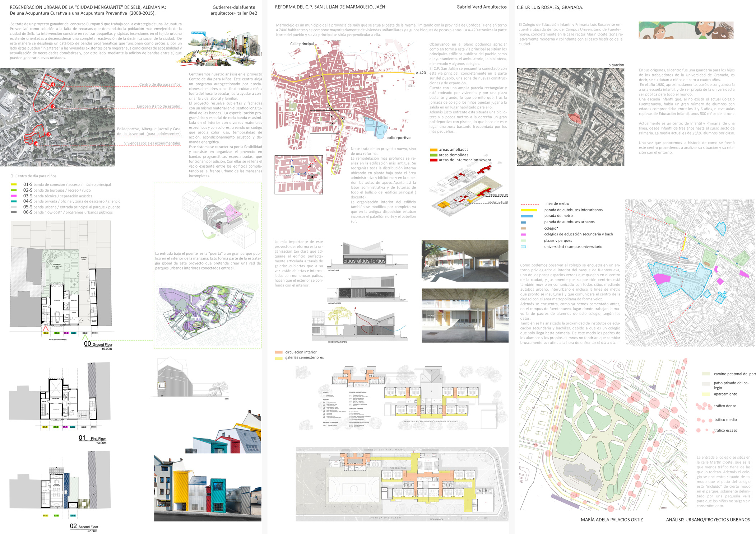Select the school ground plan on Avenida del Barco
The width and height of the screenshot is (756, 534).
click(402, 484)
